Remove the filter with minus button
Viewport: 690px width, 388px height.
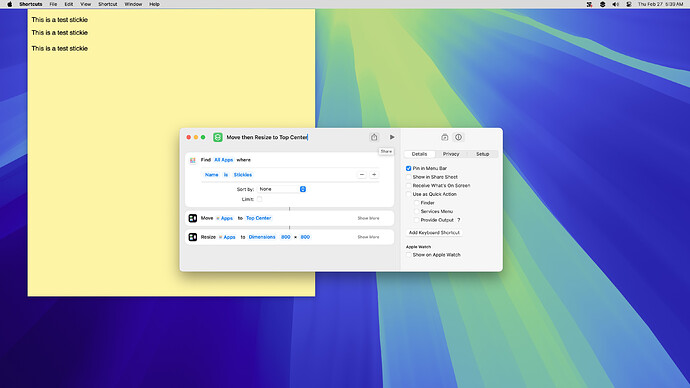[362, 175]
